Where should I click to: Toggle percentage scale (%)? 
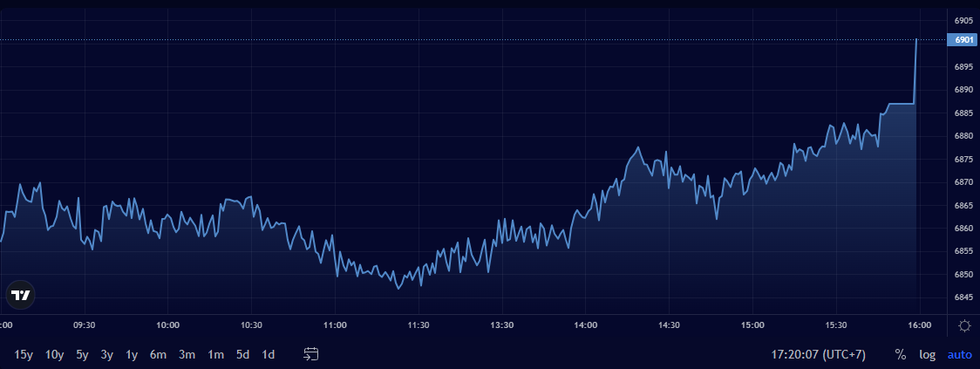tap(900, 355)
